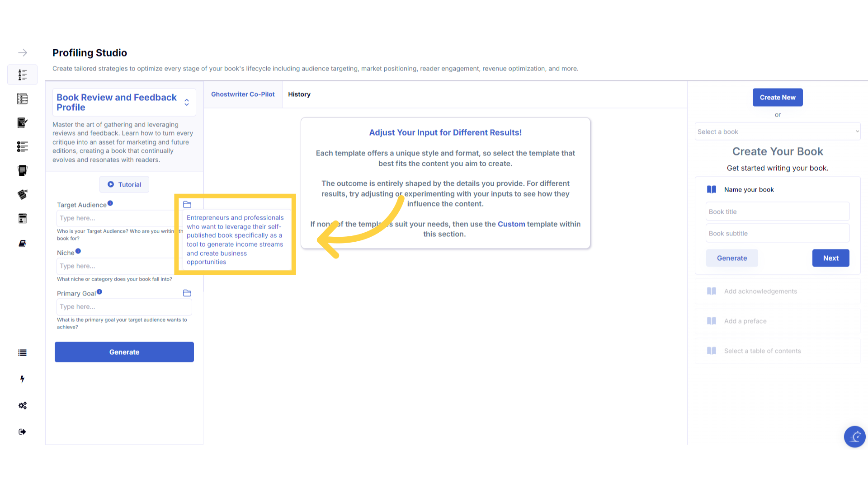Image resolution: width=868 pixels, height=488 pixels.
Task: Open the book icon in left sidebar
Action: (x=22, y=244)
